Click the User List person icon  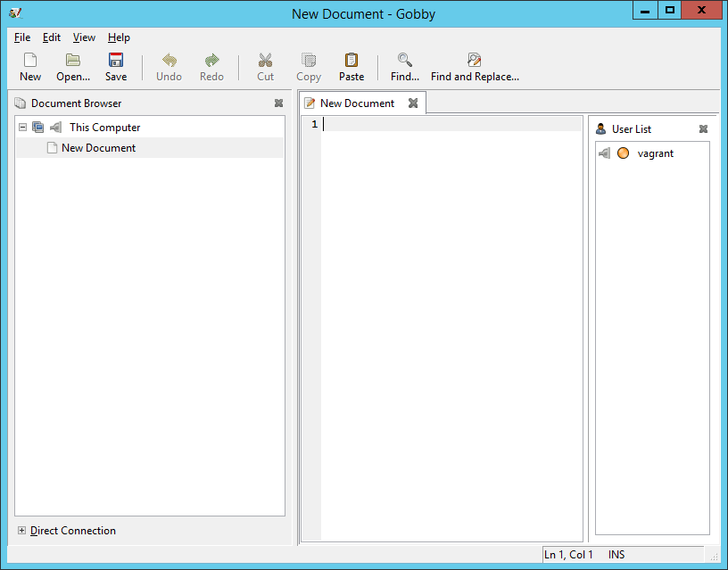click(x=600, y=129)
